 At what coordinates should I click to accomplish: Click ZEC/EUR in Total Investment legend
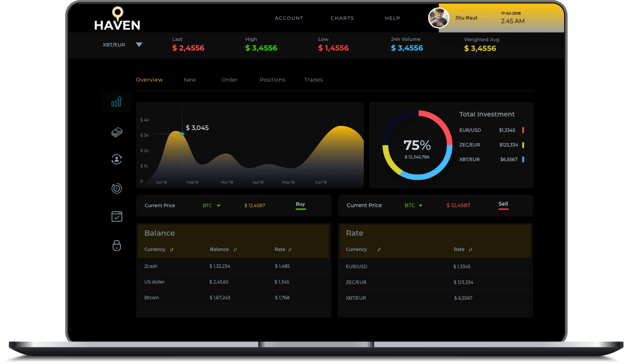coord(470,145)
